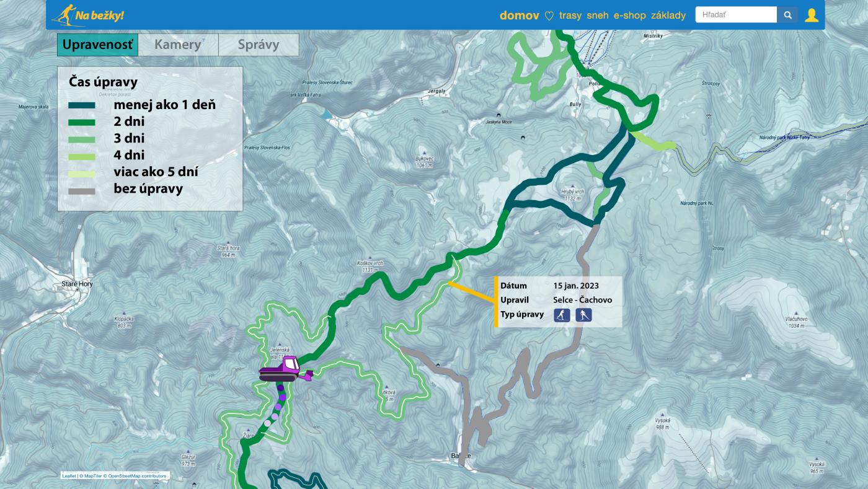Click the 'Hrubý vrch' peak label

pyautogui.click(x=572, y=195)
